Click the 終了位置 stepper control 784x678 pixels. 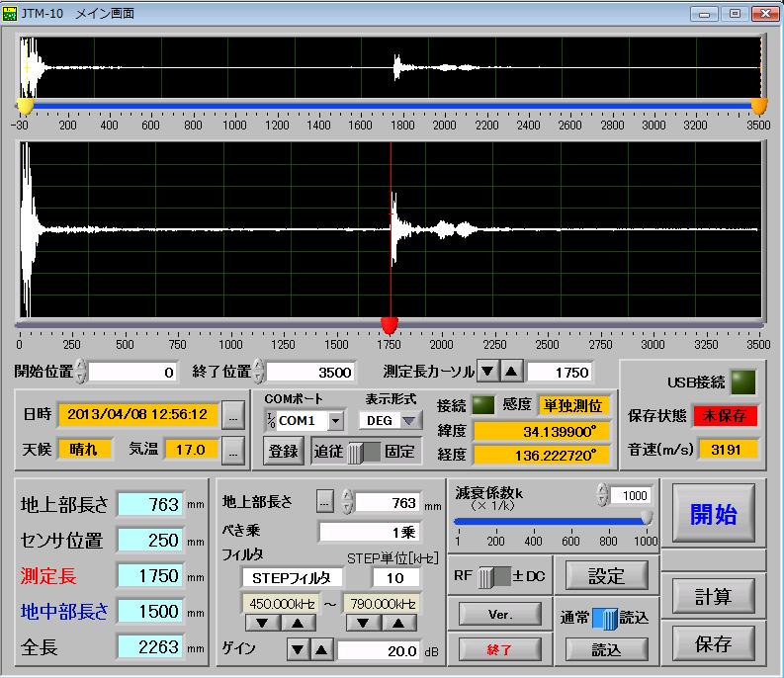pyautogui.click(x=258, y=372)
